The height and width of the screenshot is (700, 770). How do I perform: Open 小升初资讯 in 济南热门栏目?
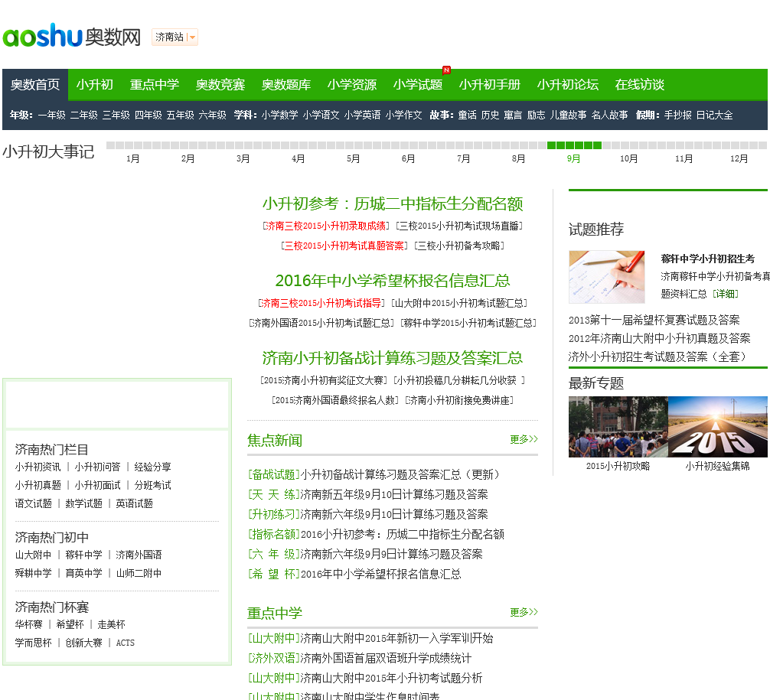coord(38,467)
